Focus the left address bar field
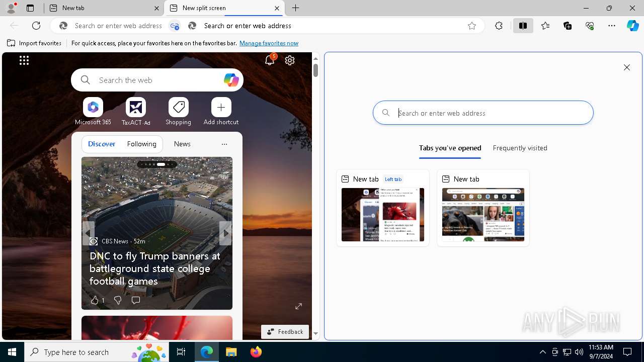The height and width of the screenshot is (362, 644). pyautogui.click(x=118, y=26)
